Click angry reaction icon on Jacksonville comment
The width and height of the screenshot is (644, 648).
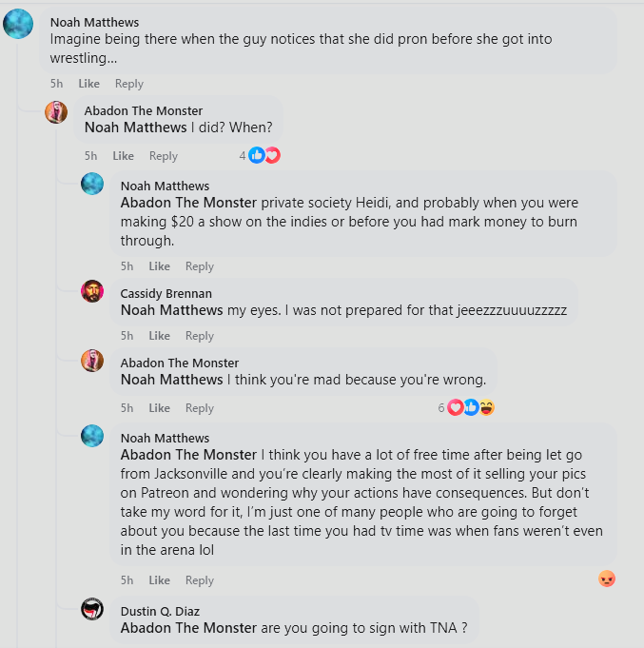coord(606,579)
